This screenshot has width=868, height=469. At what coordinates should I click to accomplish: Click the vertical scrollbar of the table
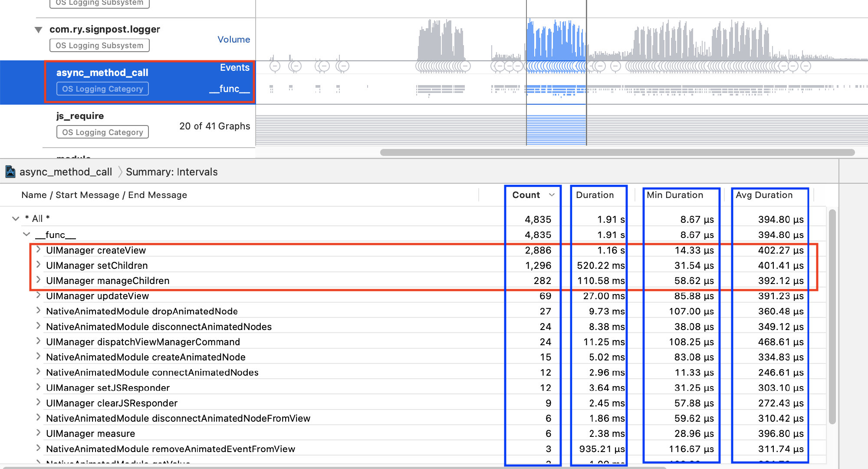coord(832,317)
